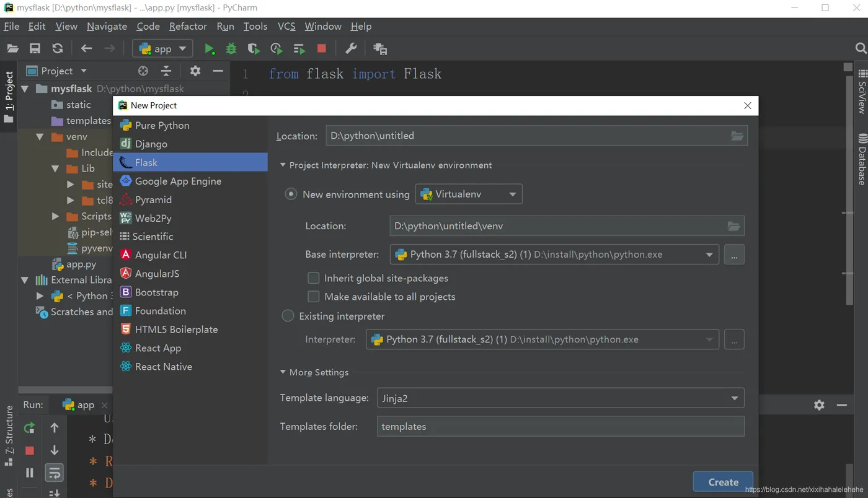Click the up arrow in the Run panel

coord(55,427)
